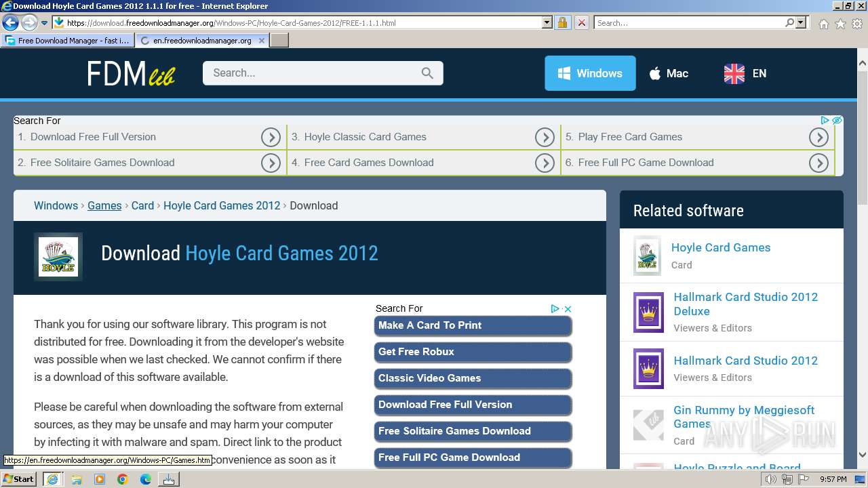Open Hoyle Card Games 2012 breadcrumb link

click(x=222, y=205)
